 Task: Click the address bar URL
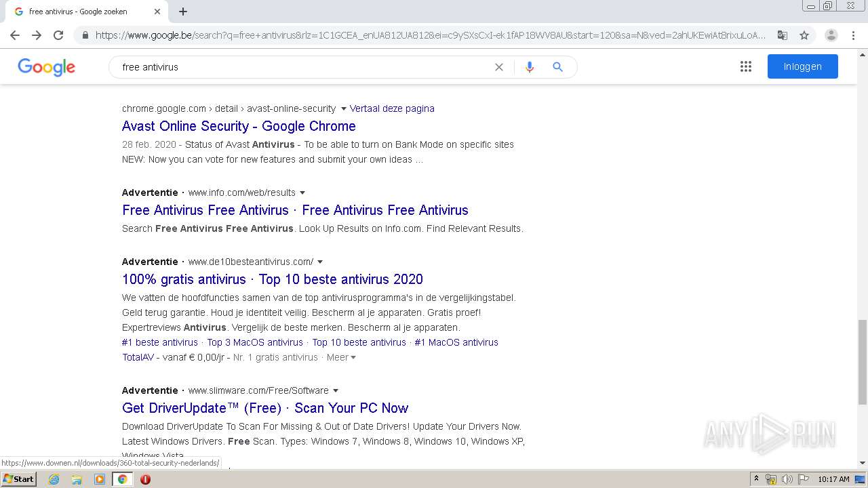pyautogui.click(x=431, y=35)
